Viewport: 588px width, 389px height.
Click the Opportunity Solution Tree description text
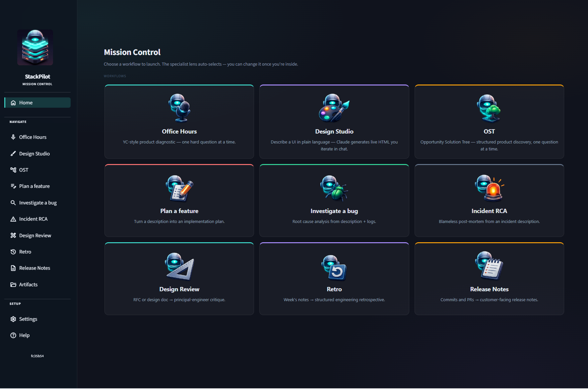489,145
